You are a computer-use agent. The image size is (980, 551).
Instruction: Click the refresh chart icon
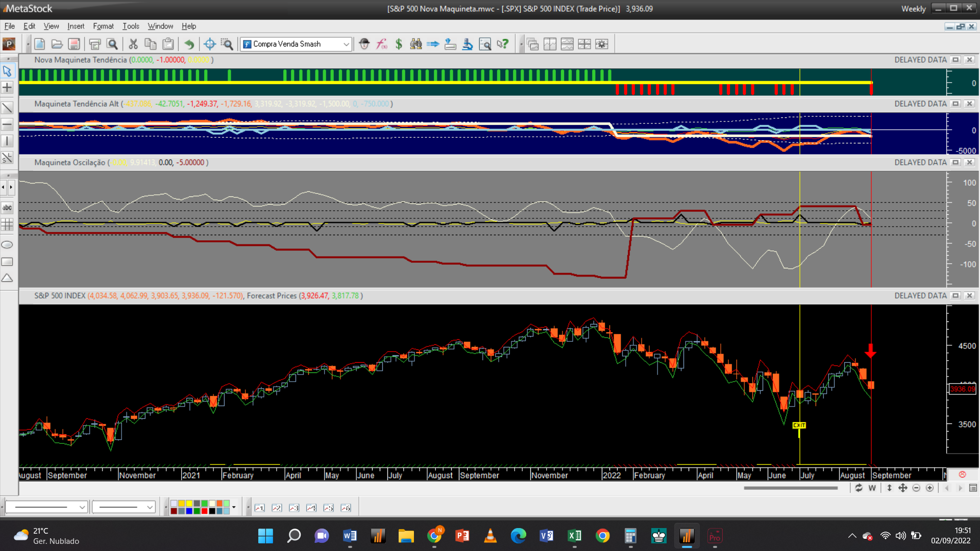coord(859,488)
